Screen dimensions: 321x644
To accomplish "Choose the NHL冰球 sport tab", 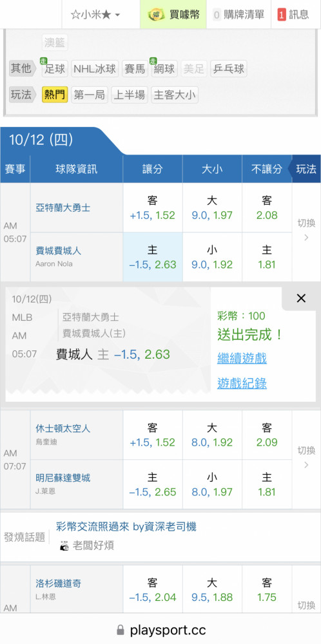I will (95, 69).
